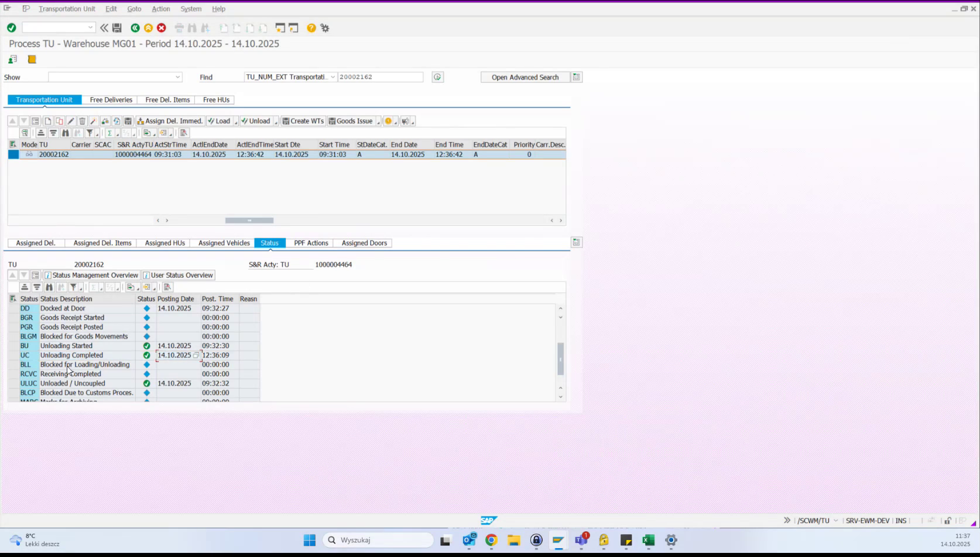Click the Export to spreadsheet icon in the status grid

132,287
